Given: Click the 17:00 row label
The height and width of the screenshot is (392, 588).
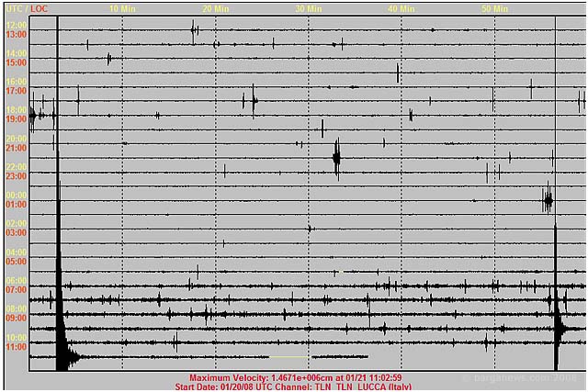Looking at the screenshot, I should point(16,91).
